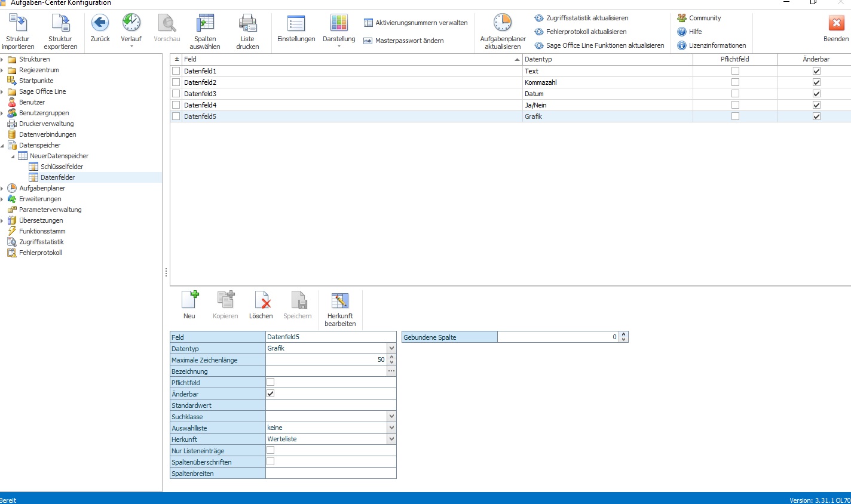Enable Pflichtfeld checkbox in detail form
851x504 pixels.
(x=270, y=382)
